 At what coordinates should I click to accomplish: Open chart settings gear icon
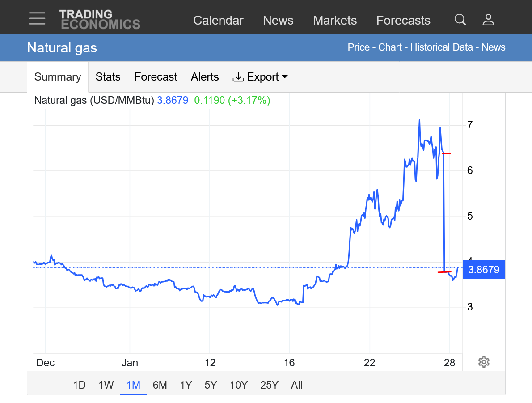point(484,362)
